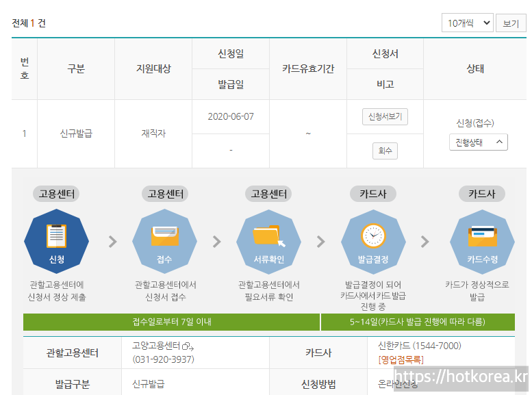532x395 pixels.
Task: Click the 전체 1 건 count text
Action: (29, 23)
